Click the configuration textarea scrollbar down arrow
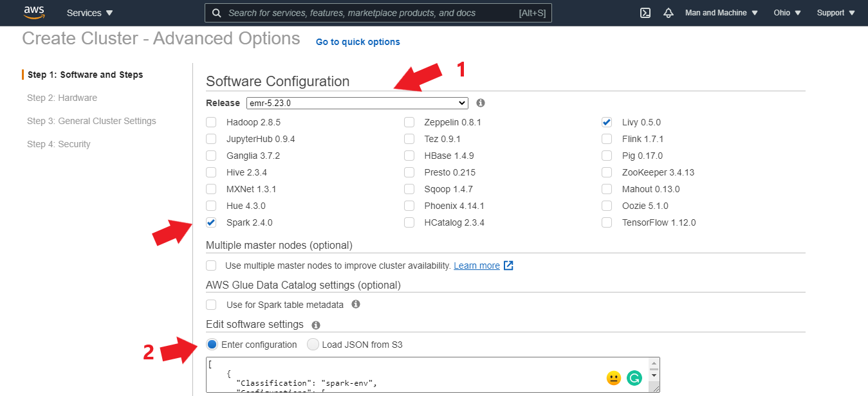Screen dimensions: 868x396 pyautogui.click(x=654, y=375)
